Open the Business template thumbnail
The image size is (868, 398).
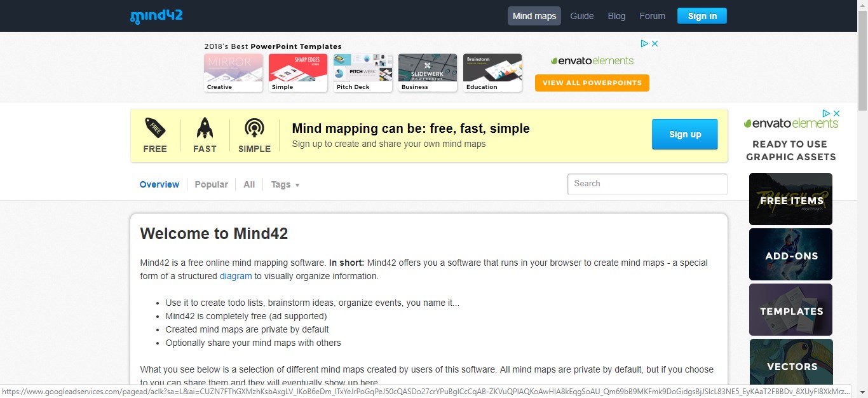428,73
